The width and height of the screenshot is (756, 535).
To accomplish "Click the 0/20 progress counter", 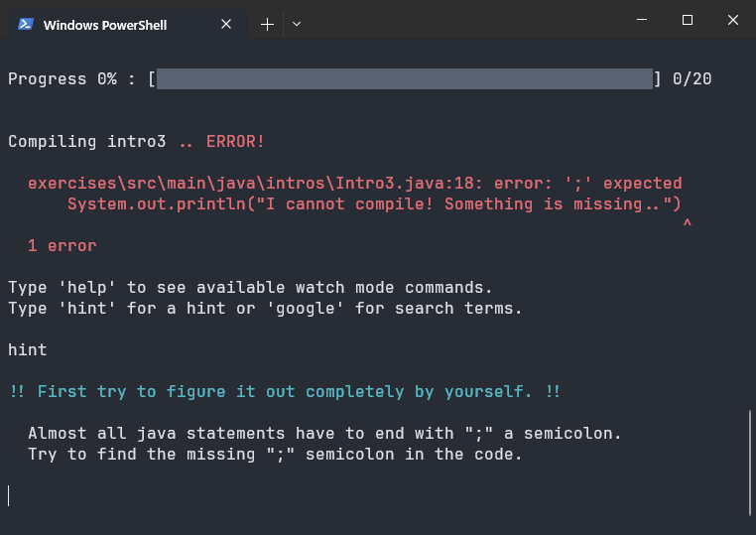I will [692, 79].
